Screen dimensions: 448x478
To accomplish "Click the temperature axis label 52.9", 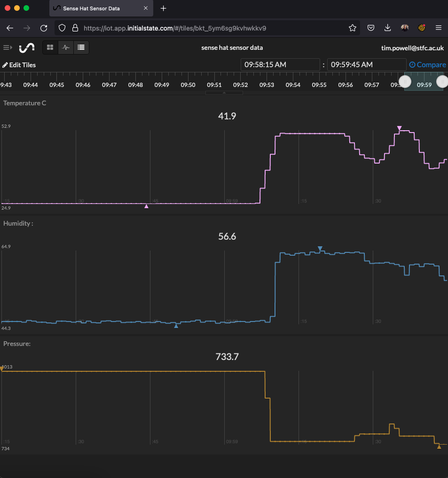I will click(6, 126).
